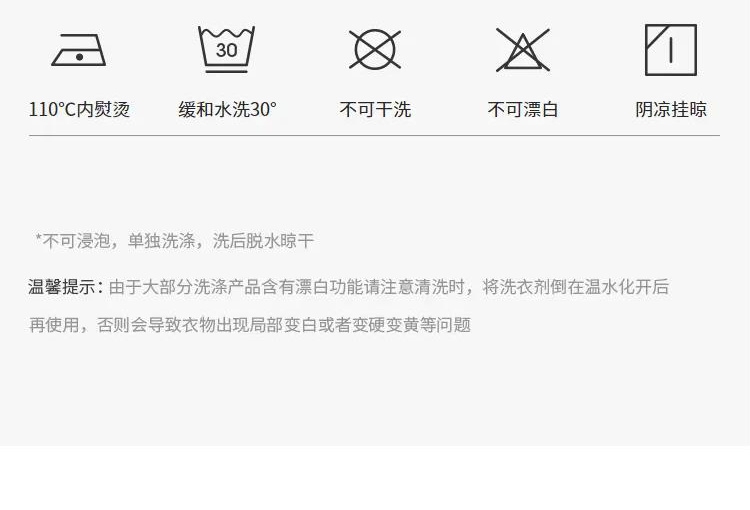The image size is (750, 510).
Task: Click the shade line-dry square icon
Action: [x=671, y=50]
